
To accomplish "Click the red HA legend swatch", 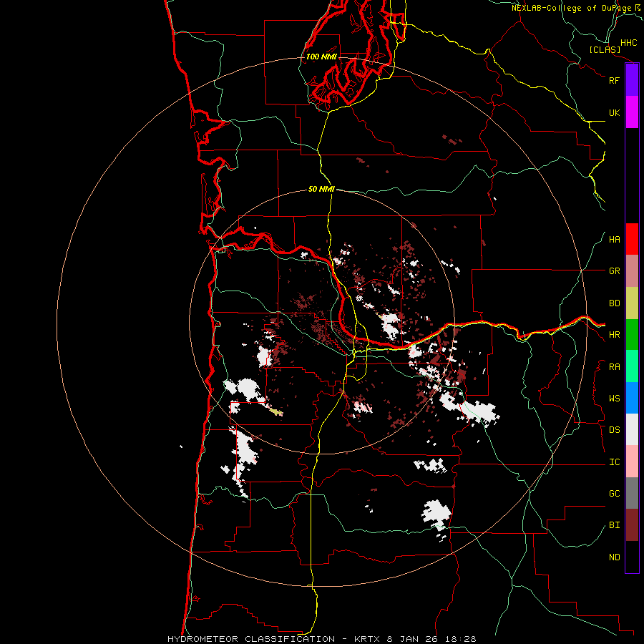I will (632, 239).
